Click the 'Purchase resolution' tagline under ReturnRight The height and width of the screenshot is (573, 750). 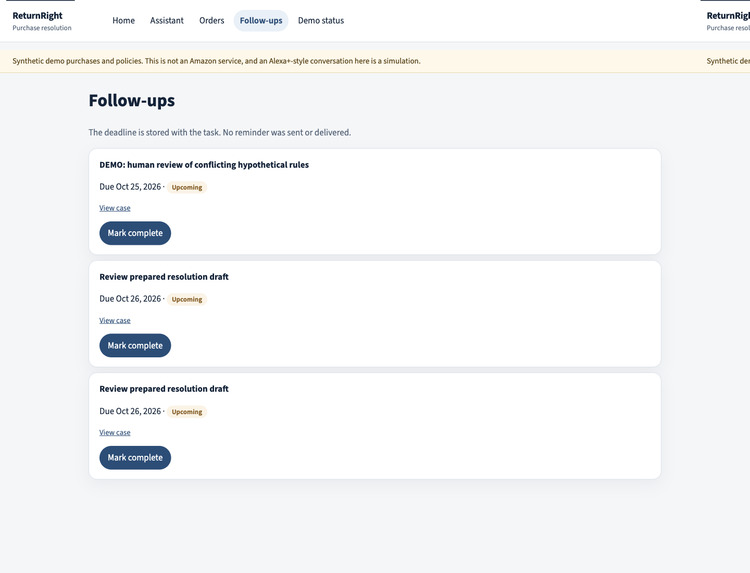(42, 28)
